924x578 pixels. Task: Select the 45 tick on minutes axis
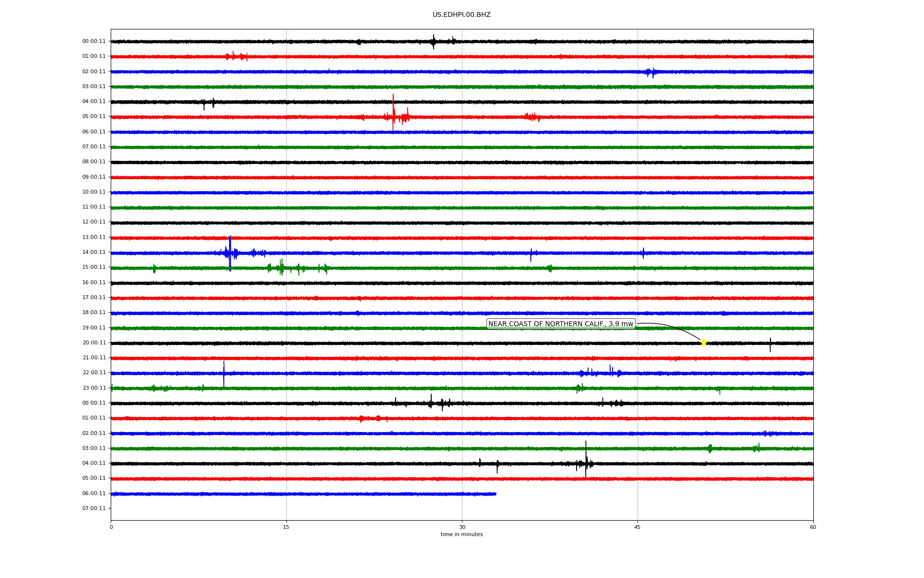pos(638,527)
